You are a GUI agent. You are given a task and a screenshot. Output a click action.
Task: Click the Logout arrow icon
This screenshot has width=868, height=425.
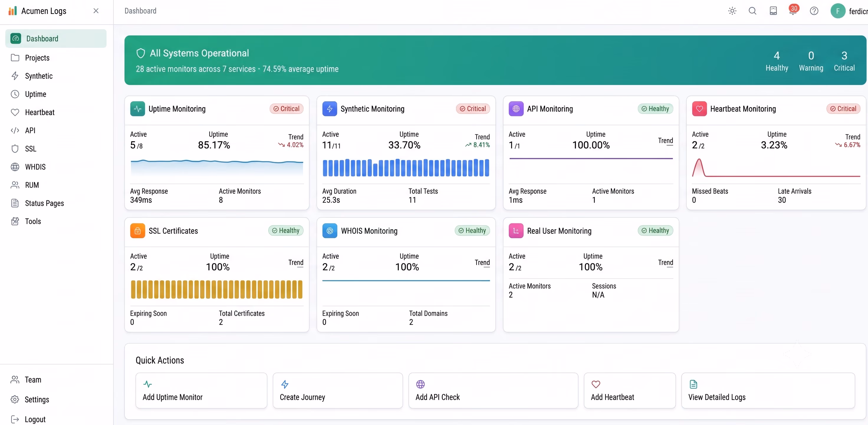(15, 419)
